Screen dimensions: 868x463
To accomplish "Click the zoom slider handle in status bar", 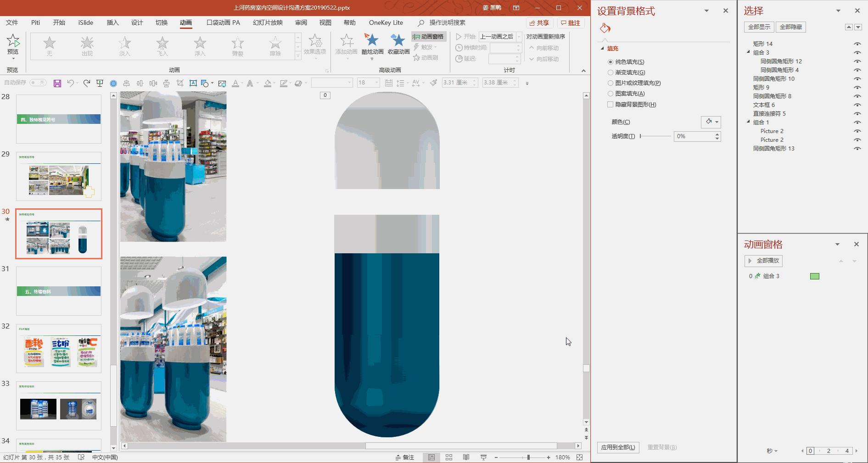I will (528, 457).
